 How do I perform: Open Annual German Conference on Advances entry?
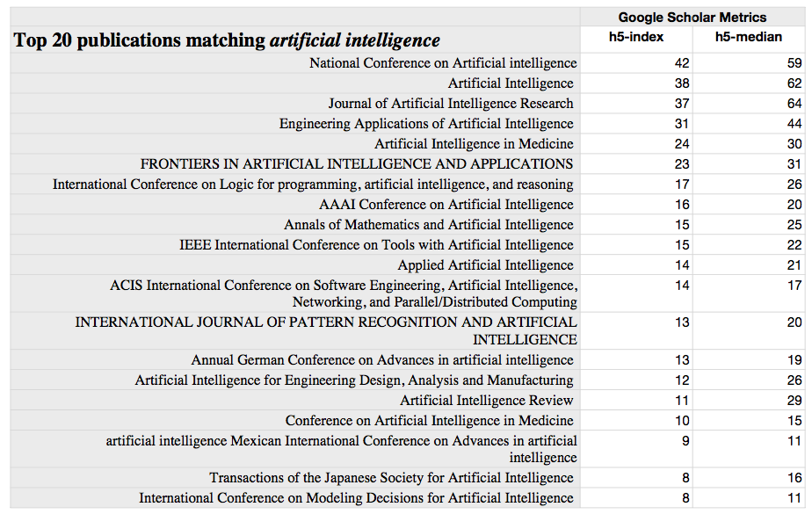coord(382,360)
